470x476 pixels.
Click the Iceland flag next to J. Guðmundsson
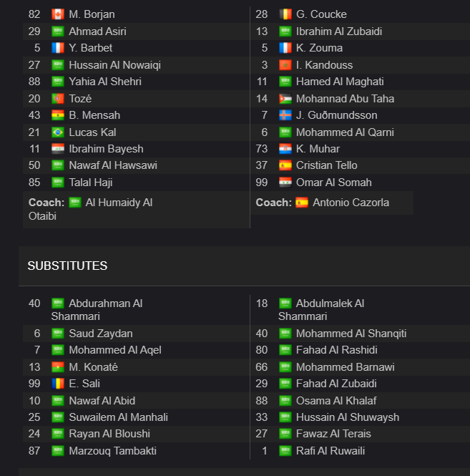coord(285,115)
